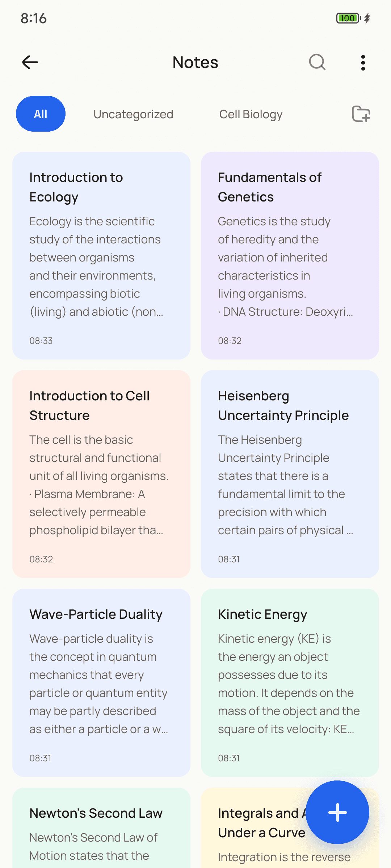This screenshot has width=391, height=868.
Task: Open the Heisenberg Uncertainty Principle note
Action: coord(290,474)
